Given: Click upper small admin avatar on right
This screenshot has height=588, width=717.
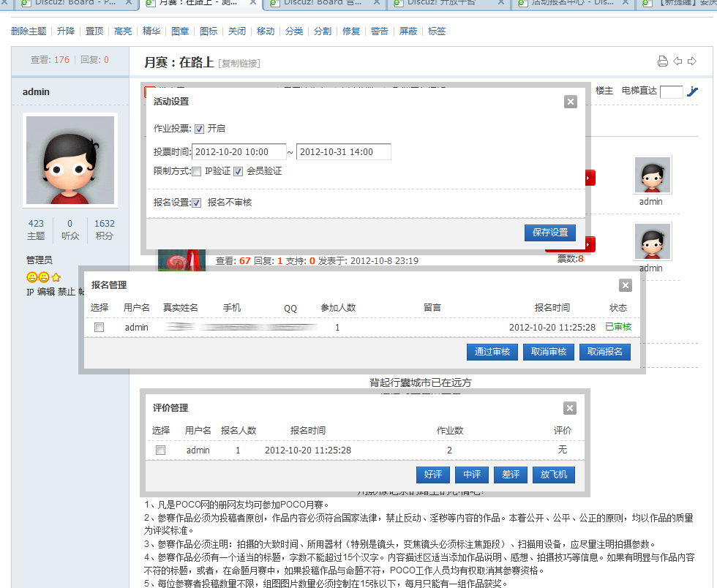Looking at the screenshot, I should 653,175.
